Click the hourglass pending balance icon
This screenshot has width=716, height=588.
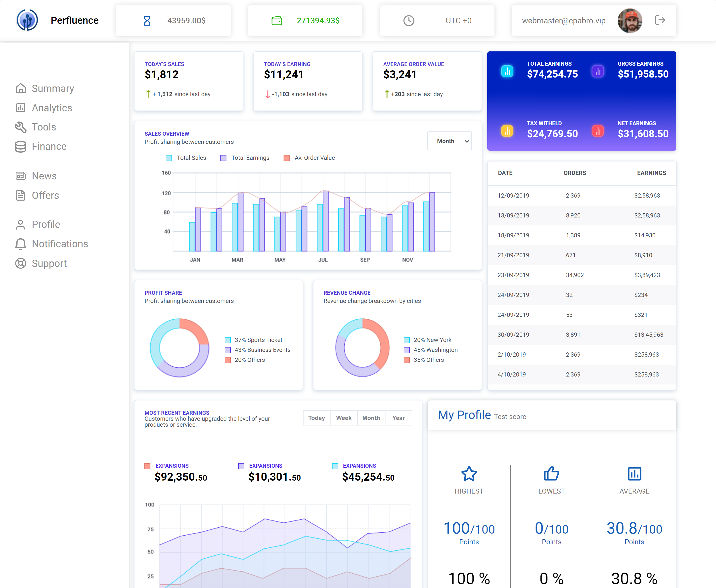[147, 21]
